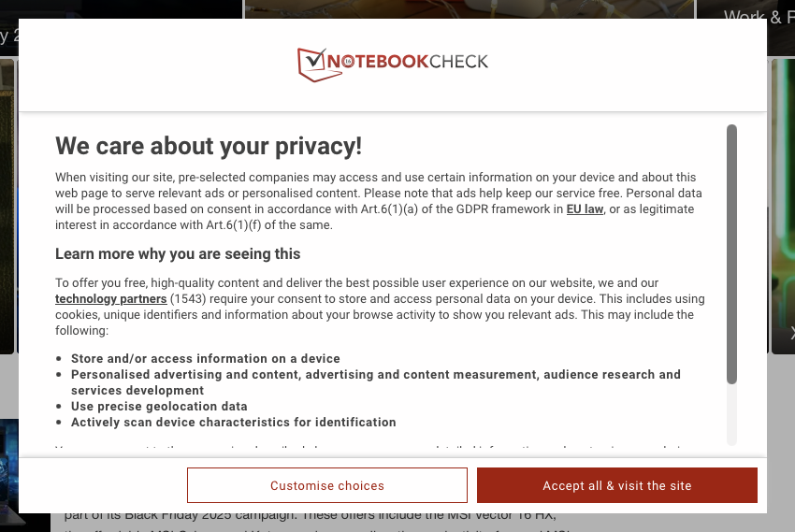Click the privacy dialog scrollbar thumb
The height and width of the screenshot is (532, 795).
coord(731,252)
